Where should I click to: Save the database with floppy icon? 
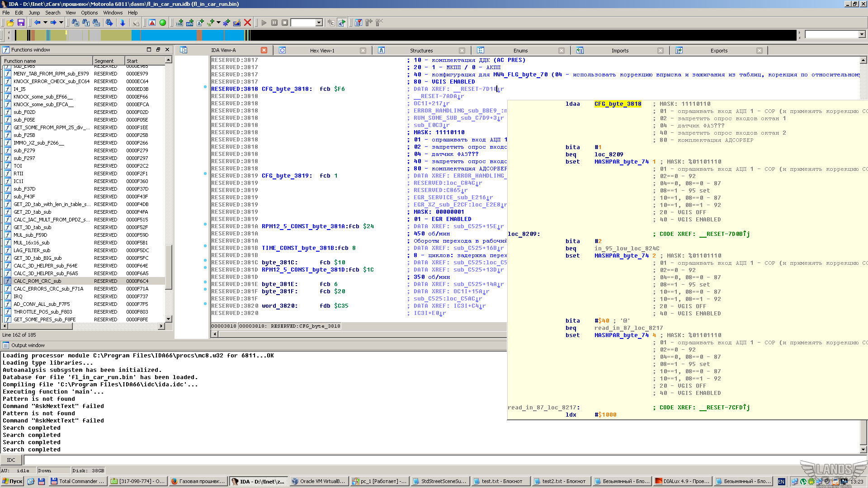tap(21, 23)
